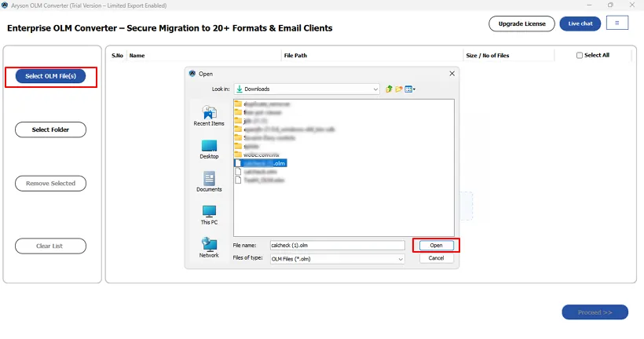Open Live chat
The height and width of the screenshot is (339, 644).
coord(580,24)
